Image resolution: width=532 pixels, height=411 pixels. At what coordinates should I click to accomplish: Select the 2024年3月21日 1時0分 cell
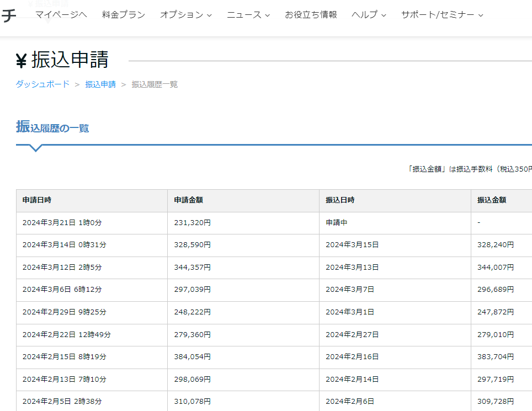pos(92,223)
